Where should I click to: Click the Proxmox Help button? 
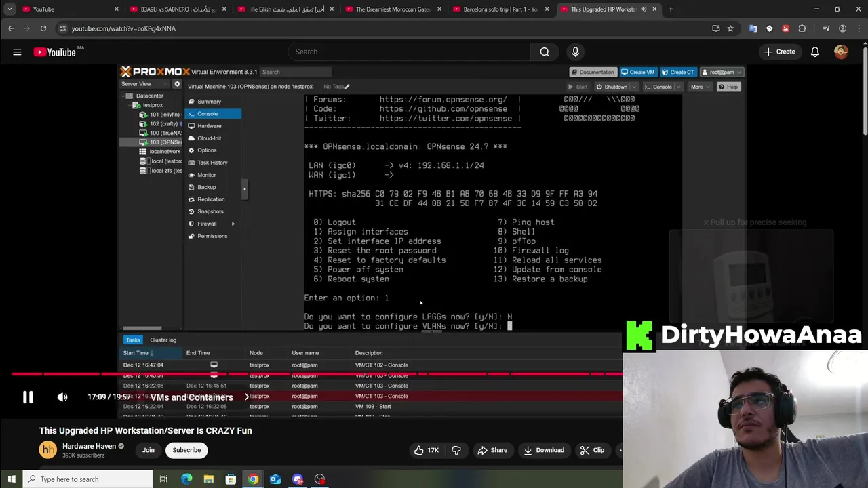coord(728,87)
